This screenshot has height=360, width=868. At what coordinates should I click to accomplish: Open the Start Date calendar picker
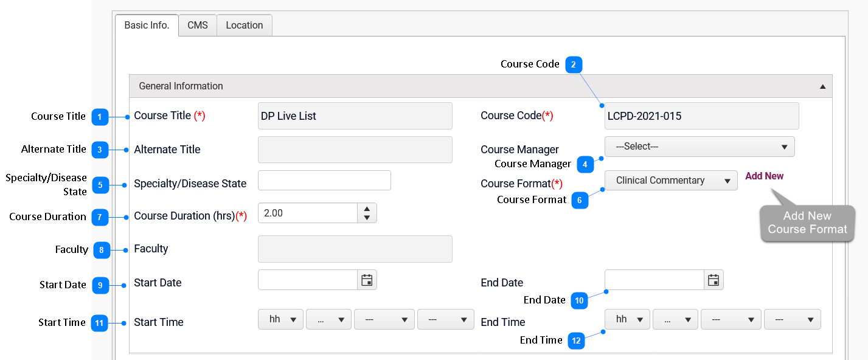(x=367, y=280)
